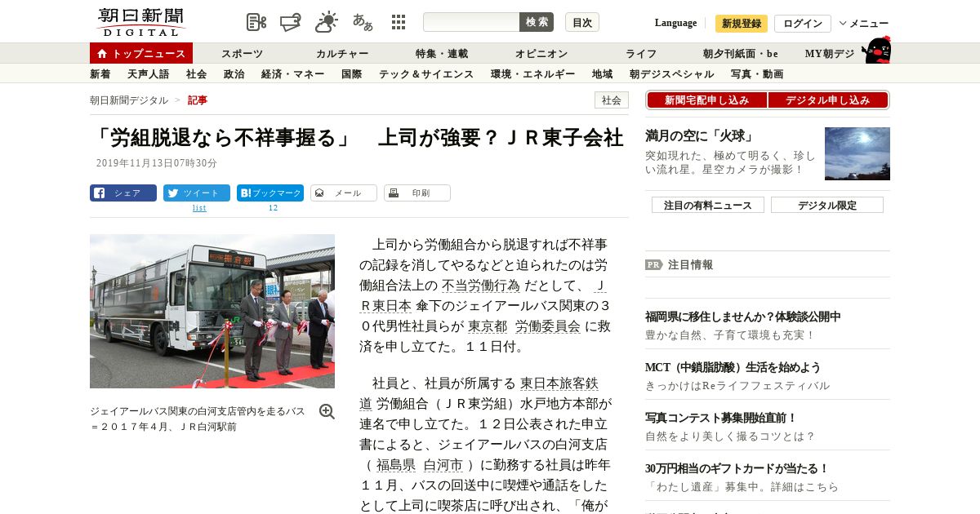Open Language selector
This screenshot has width=980, height=514.
[675, 23]
